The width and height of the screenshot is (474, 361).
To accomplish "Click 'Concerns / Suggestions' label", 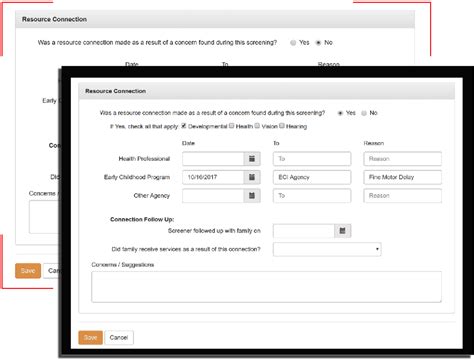I will (x=123, y=265).
